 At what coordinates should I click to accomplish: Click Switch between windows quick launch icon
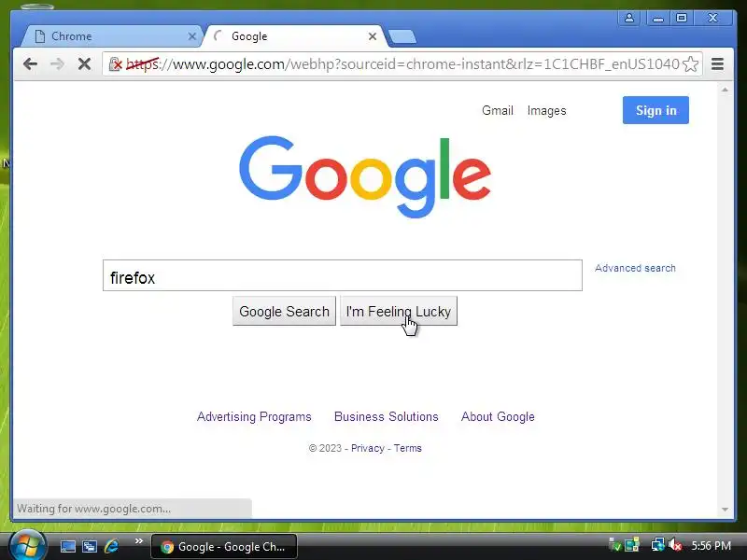tap(90, 546)
